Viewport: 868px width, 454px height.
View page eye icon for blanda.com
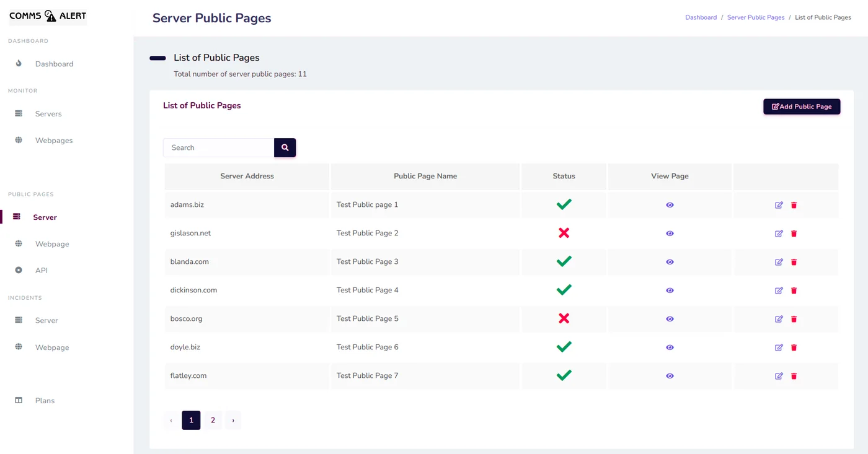click(x=670, y=262)
